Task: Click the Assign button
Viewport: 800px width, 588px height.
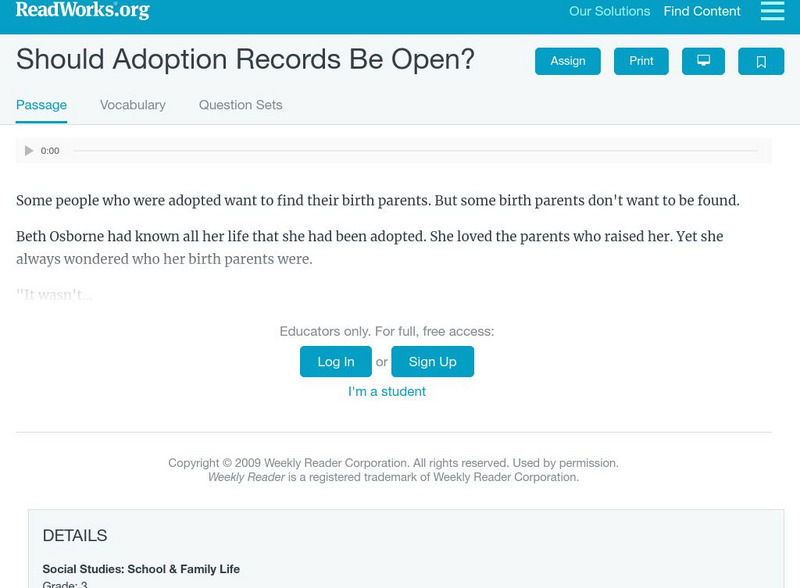Action: tap(567, 60)
